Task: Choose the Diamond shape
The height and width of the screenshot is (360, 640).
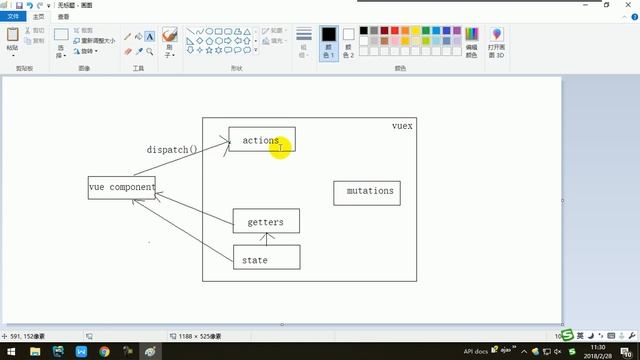Action: coord(200,41)
